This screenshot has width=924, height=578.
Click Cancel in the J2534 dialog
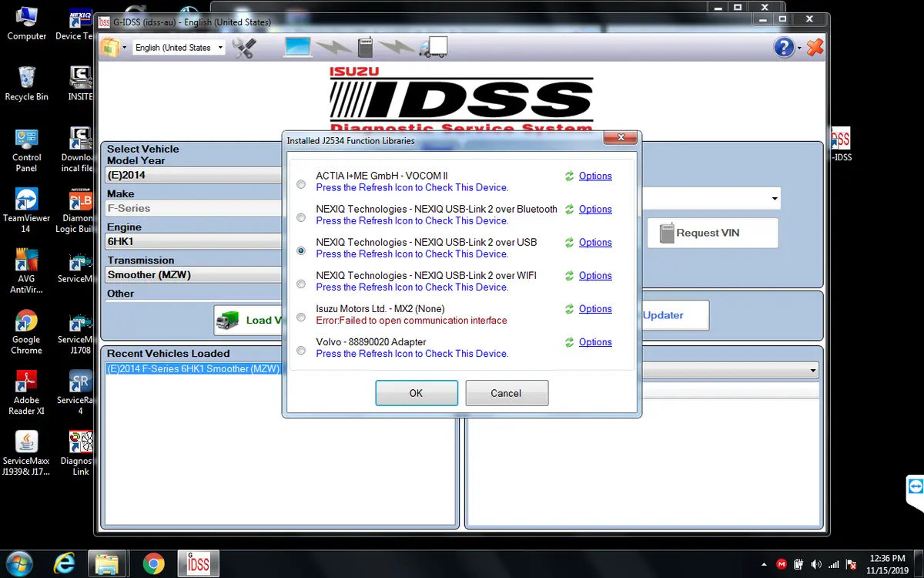click(507, 393)
